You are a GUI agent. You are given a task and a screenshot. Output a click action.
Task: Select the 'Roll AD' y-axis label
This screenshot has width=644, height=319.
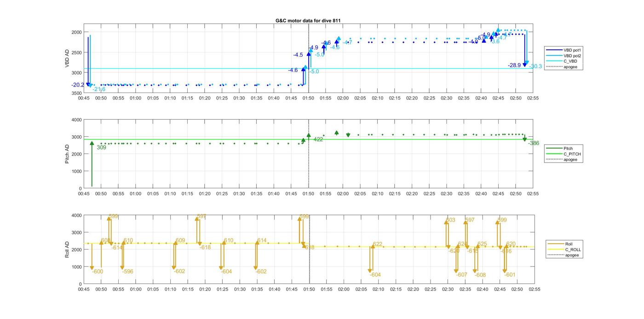(x=67, y=249)
